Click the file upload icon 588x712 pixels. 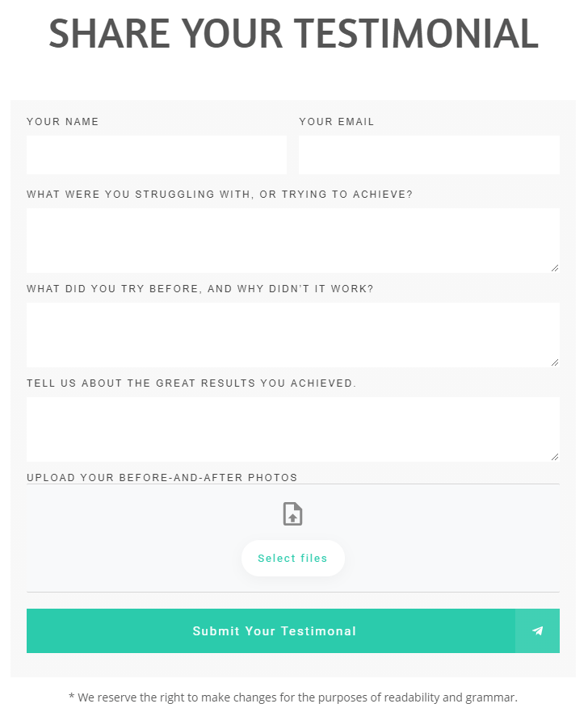[292, 514]
